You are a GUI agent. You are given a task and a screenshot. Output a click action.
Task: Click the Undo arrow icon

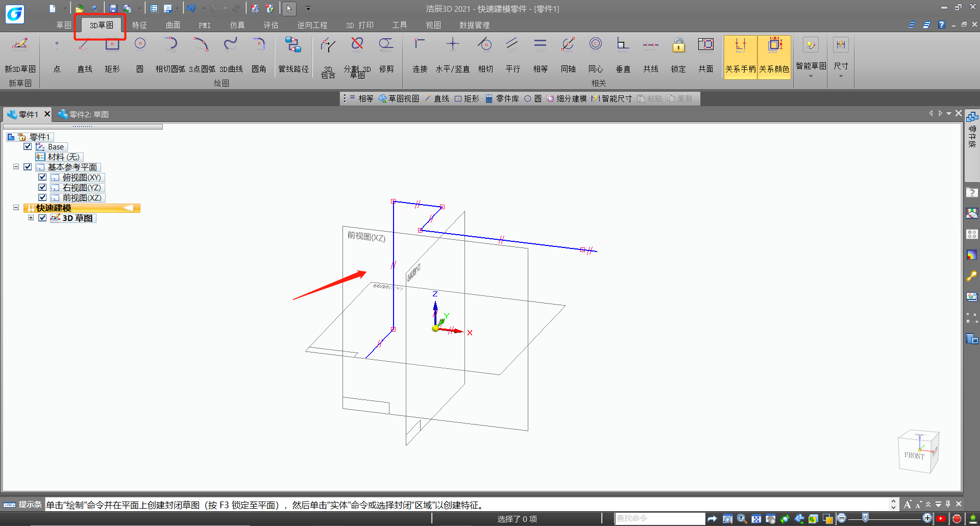pos(191,8)
